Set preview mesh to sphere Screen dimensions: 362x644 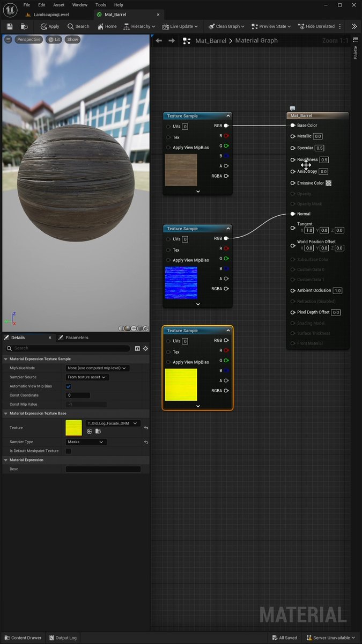pos(128,328)
